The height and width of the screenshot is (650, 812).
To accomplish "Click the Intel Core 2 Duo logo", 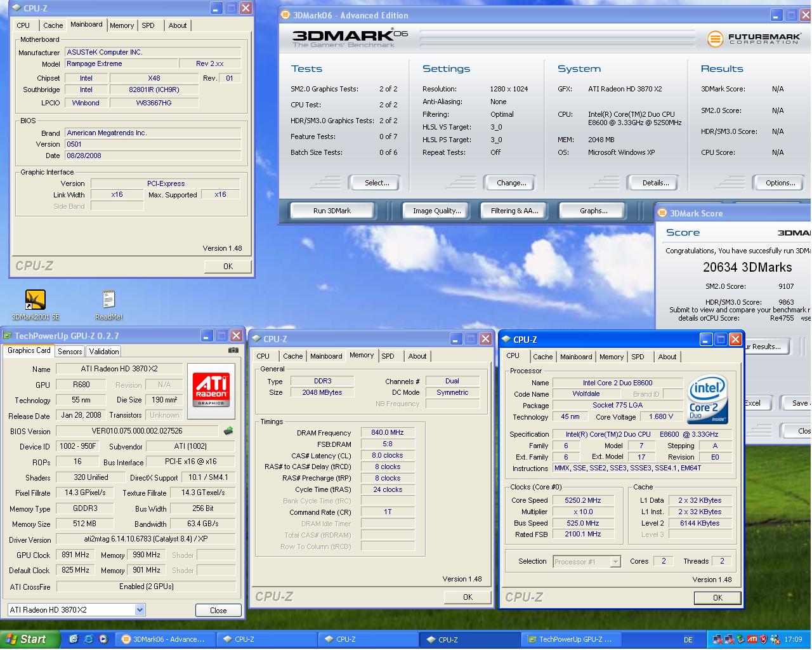I will pyautogui.click(x=708, y=400).
